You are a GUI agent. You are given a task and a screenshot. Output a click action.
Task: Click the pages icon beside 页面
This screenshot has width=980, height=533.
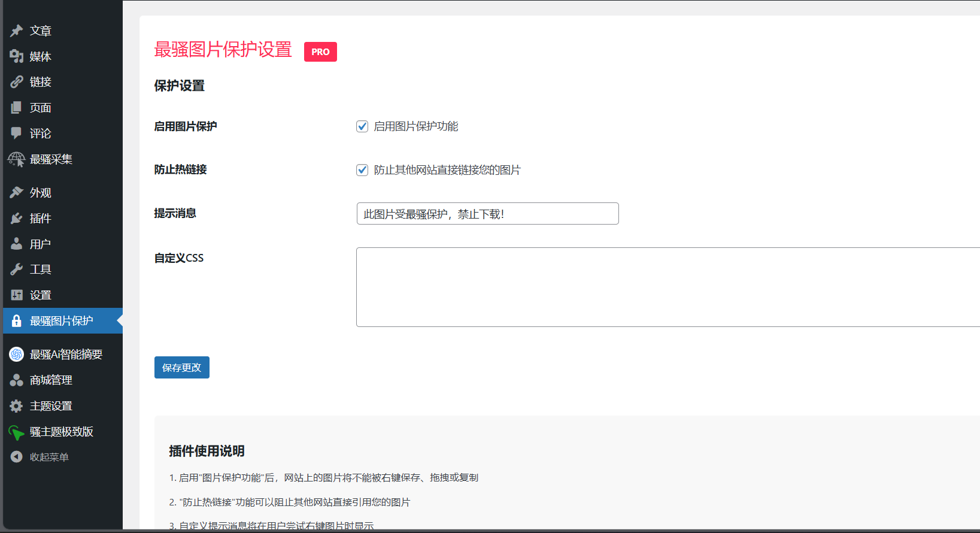coord(16,108)
